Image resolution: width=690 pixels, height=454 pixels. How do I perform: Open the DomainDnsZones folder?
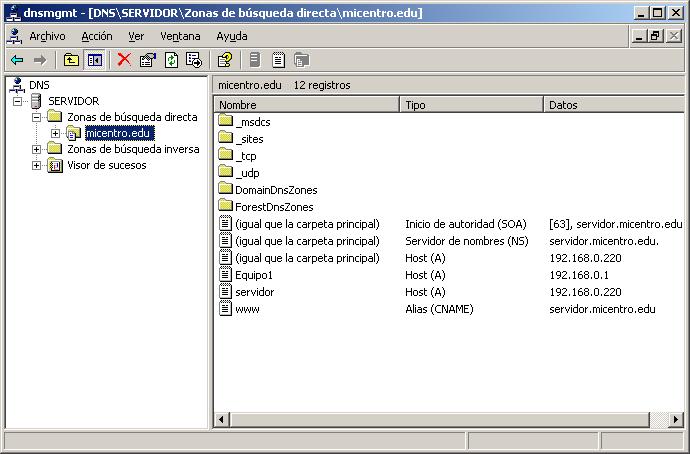268,190
